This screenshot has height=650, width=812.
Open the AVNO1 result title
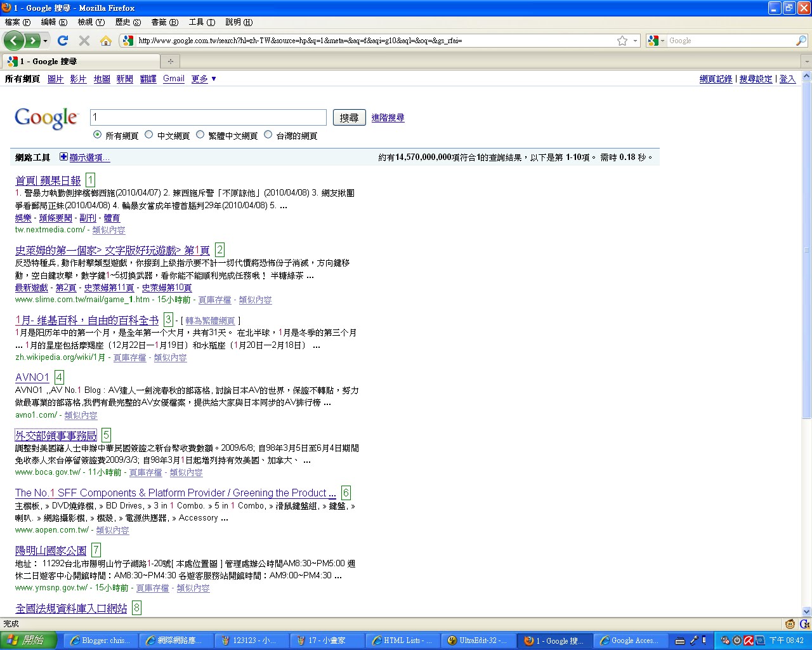coord(32,377)
